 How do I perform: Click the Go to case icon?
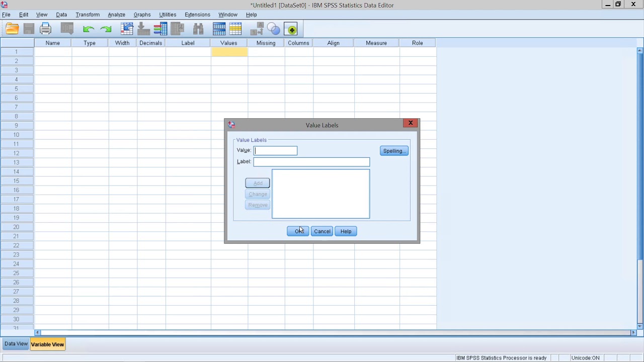127,29
